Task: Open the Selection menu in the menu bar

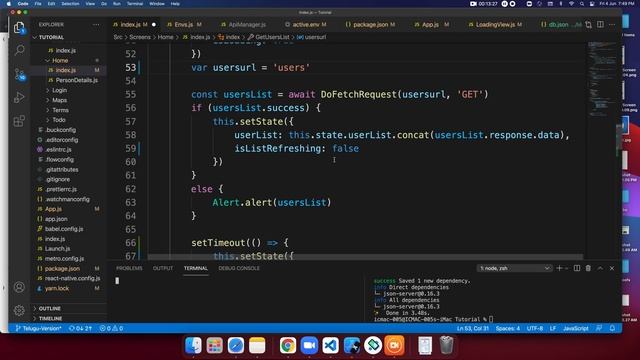Action: point(70,4)
